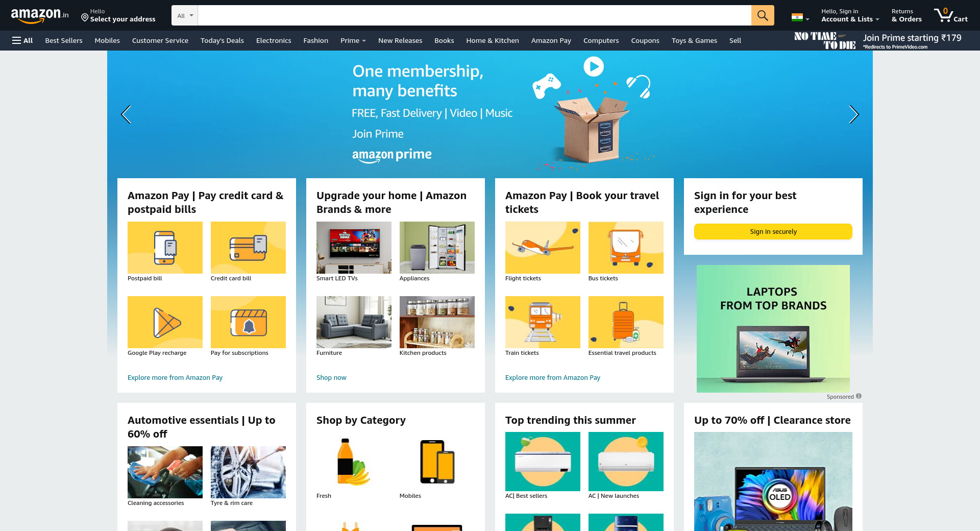The height and width of the screenshot is (531, 980).
Task: Click the Sign in securely button
Action: (773, 231)
